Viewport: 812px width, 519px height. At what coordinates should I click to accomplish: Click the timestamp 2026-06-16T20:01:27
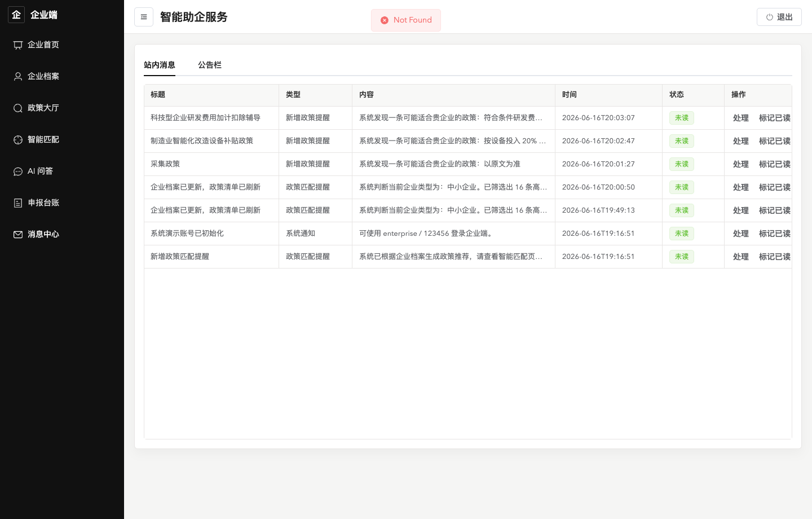tap(598, 164)
